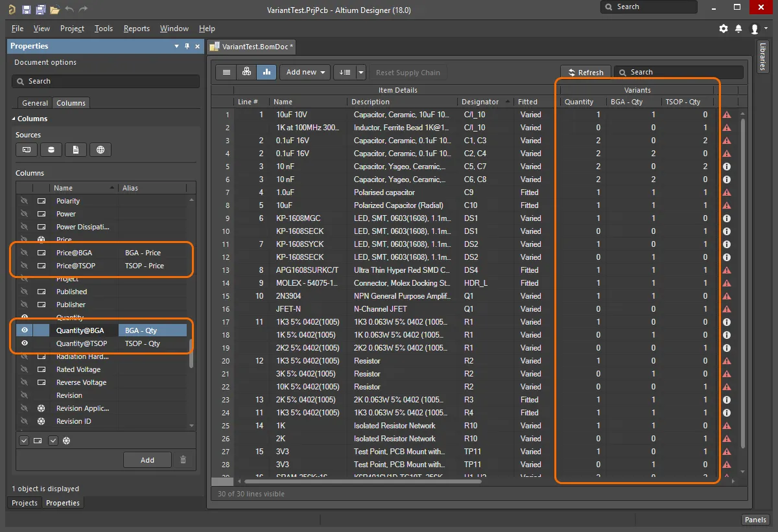Select the VariantTest.BomDoc document tab

click(x=252, y=47)
